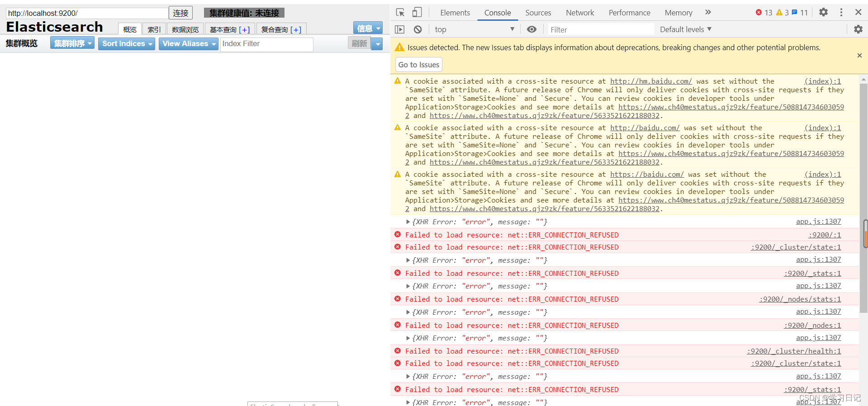Show more DevTools tabs chevron

708,12
